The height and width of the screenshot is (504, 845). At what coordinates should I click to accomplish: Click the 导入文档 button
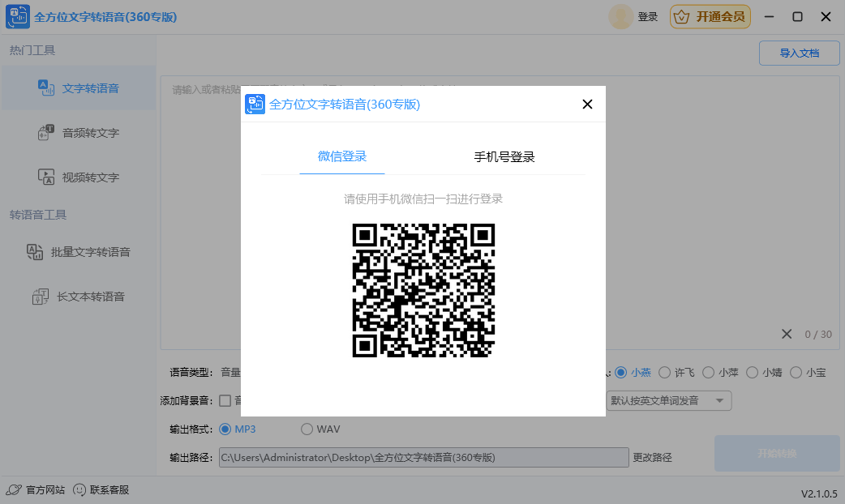799,52
